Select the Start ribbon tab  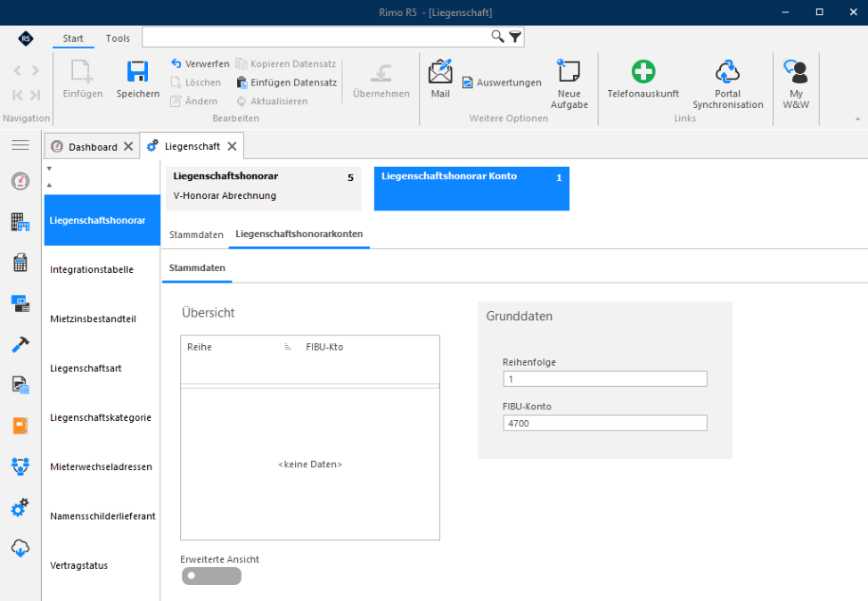click(73, 38)
